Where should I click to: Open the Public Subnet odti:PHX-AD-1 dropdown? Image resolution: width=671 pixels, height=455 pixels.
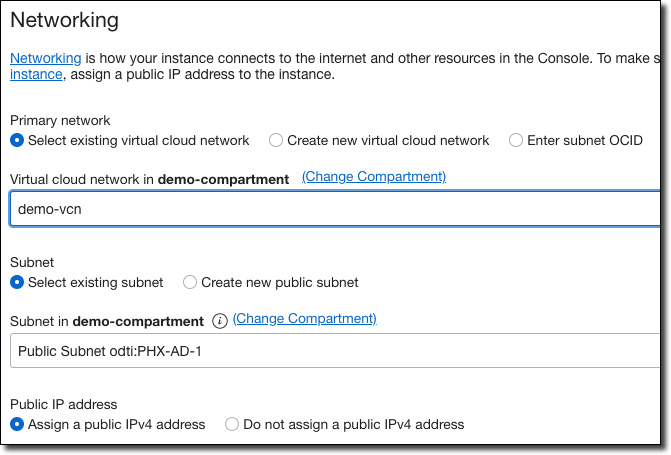click(335, 352)
